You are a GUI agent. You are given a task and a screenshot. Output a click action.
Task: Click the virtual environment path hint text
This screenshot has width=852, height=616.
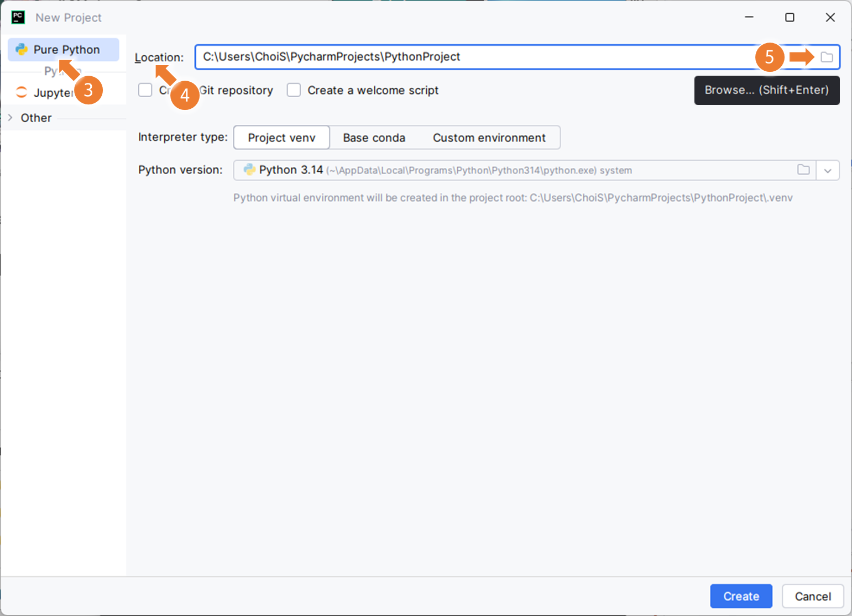click(513, 198)
